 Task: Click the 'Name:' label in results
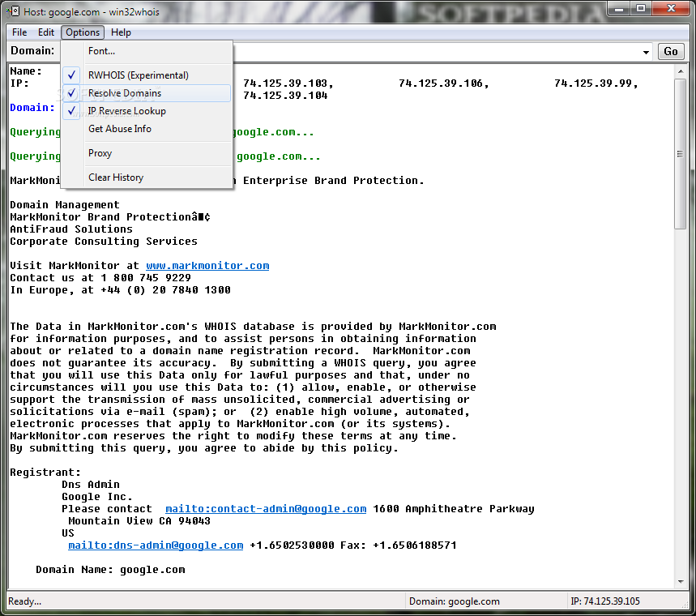coord(26,71)
